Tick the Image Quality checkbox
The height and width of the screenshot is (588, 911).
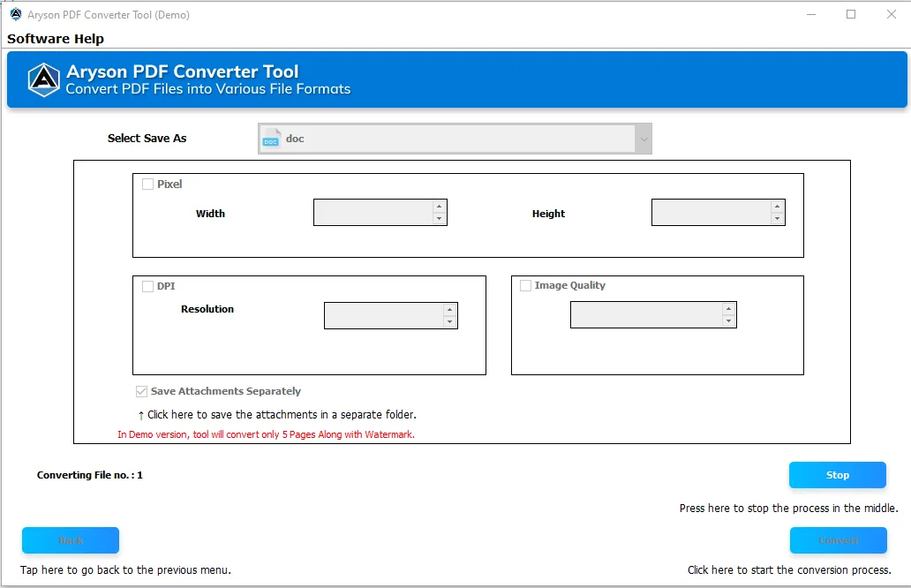(x=525, y=285)
